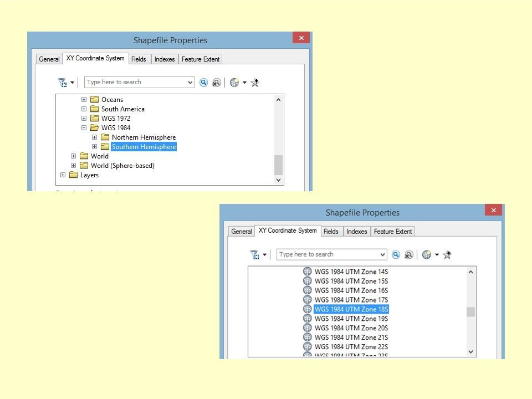Image resolution: width=532 pixels, height=399 pixels.
Task: Click globe add coordinate system icon, upper dialog
Action: (x=234, y=83)
